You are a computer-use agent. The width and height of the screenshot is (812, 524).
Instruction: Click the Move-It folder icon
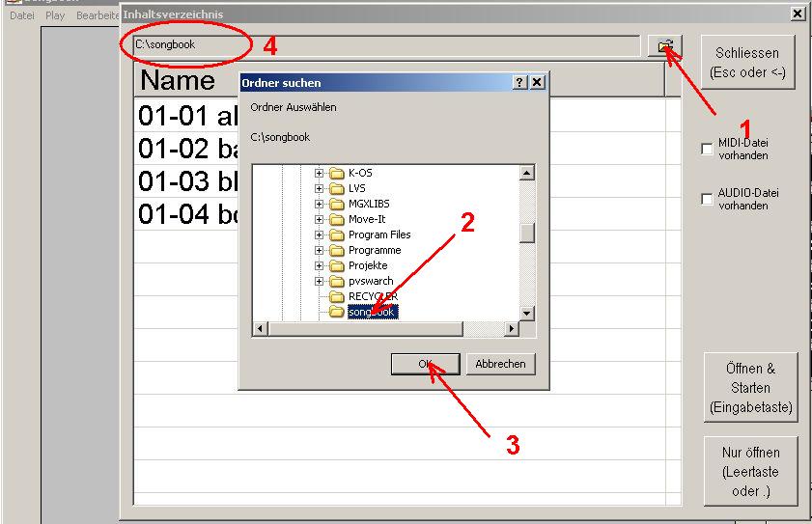click(x=337, y=220)
